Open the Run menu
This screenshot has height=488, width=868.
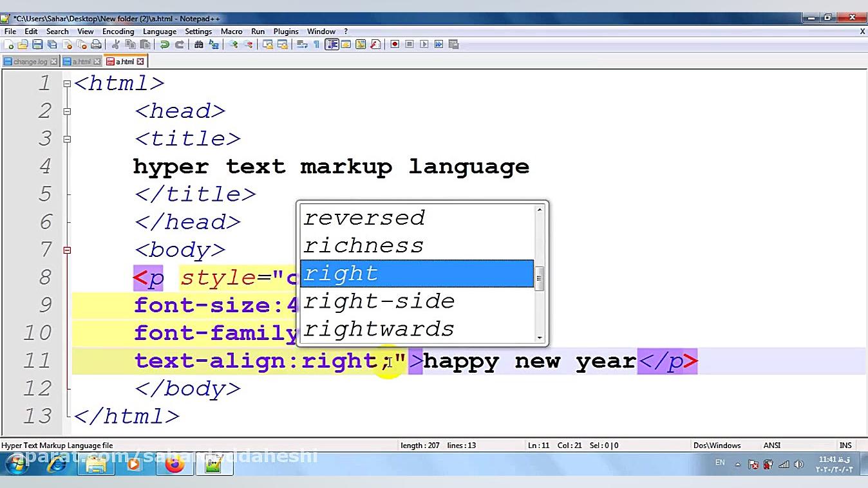[x=258, y=31]
